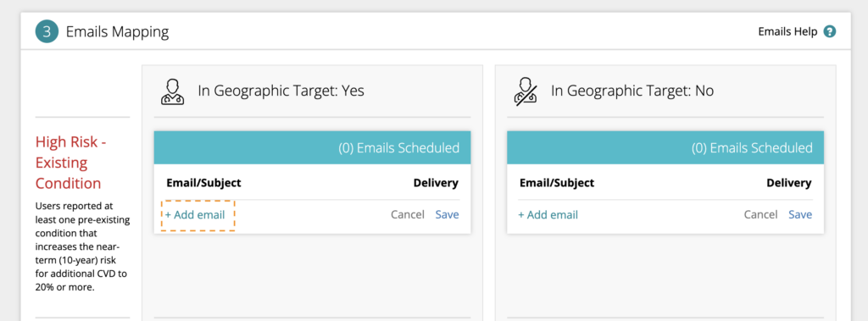Cancel changes in the Geographic Target No card
This screenshot has width=868, height=321.
[760, 215]
